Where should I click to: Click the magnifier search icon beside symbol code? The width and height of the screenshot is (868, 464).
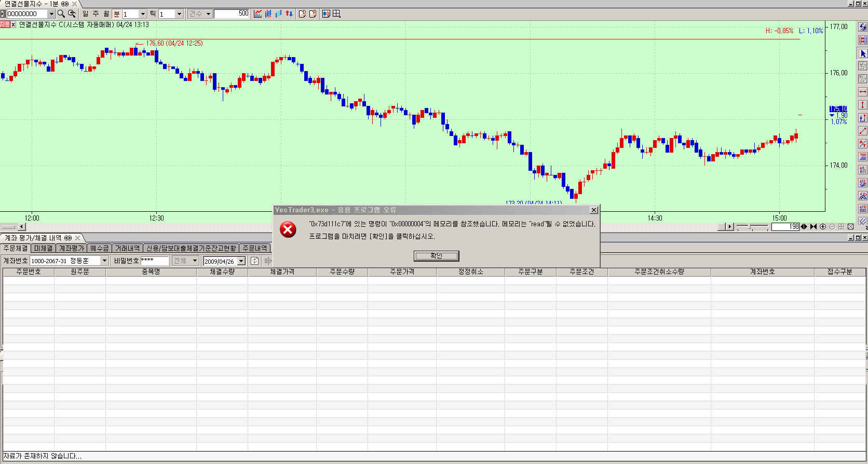61,14
